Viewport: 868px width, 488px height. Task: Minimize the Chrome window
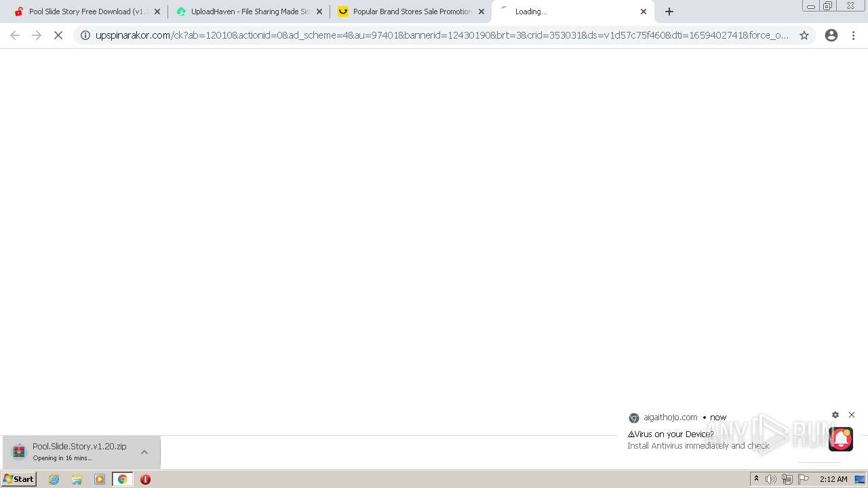(811, 6)
